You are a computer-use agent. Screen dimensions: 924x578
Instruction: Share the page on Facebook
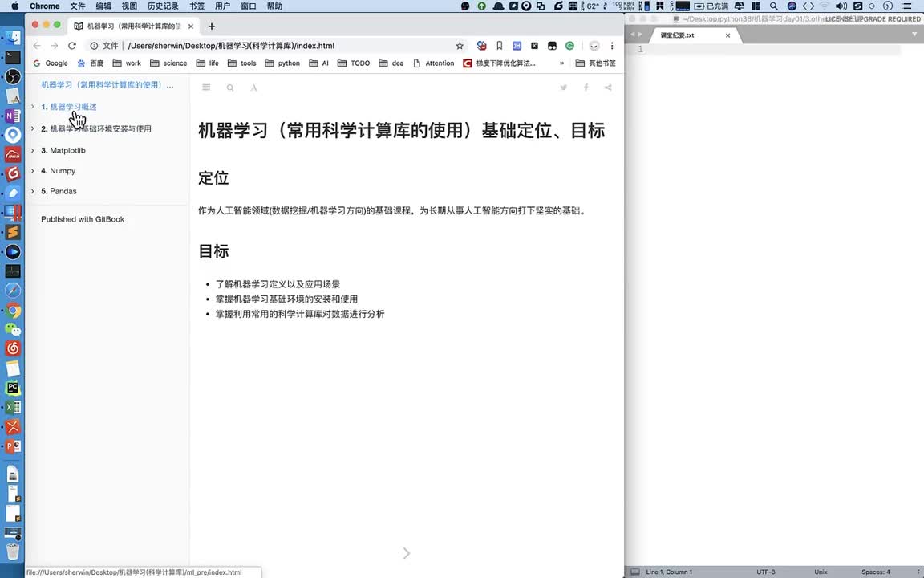pyautogui.click(x=586, y=88)
